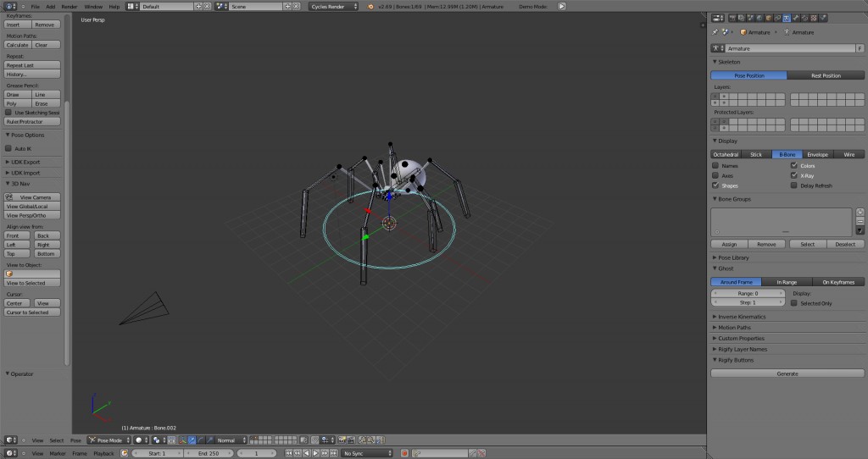868x459 pixels.
Task: Toggle the ghost Selected Only checkbox
Action: [793, 303]
